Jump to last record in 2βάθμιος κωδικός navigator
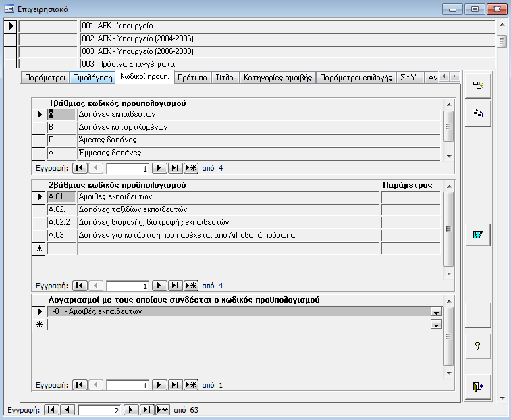This screenshot has width=511, height=420. [x=175, y=286]
